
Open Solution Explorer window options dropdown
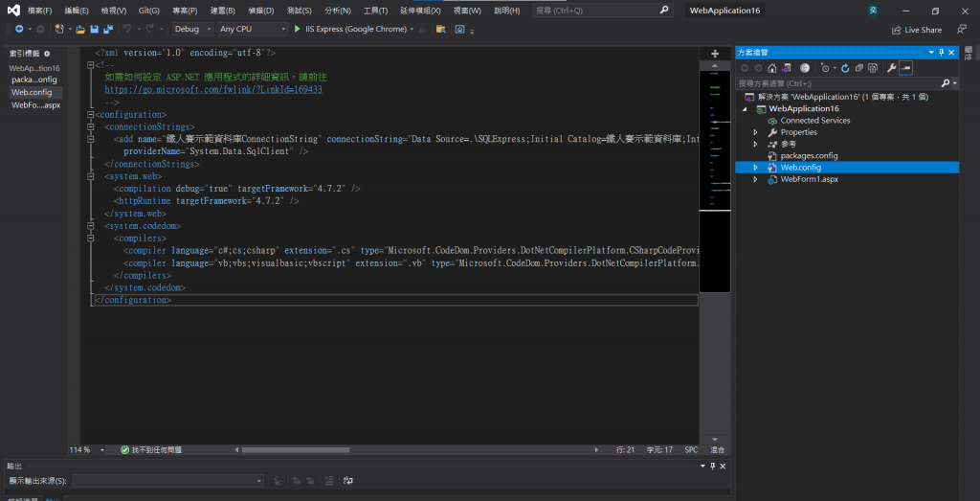pyautogui.click(x=930, y=53)
